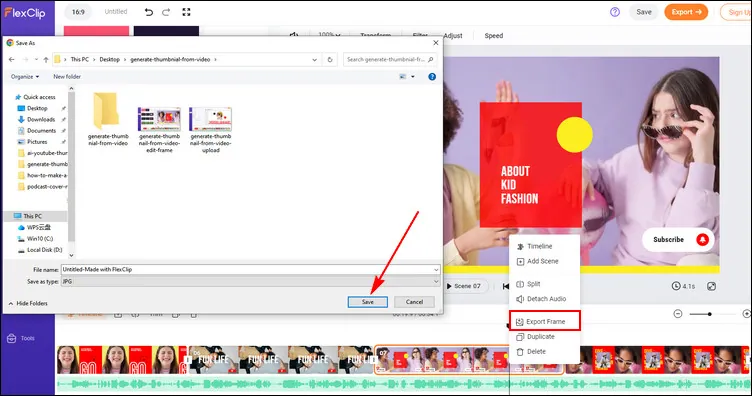Click the search box in Save As
Screen dimensions: 752x396
(x=389, y=59)
